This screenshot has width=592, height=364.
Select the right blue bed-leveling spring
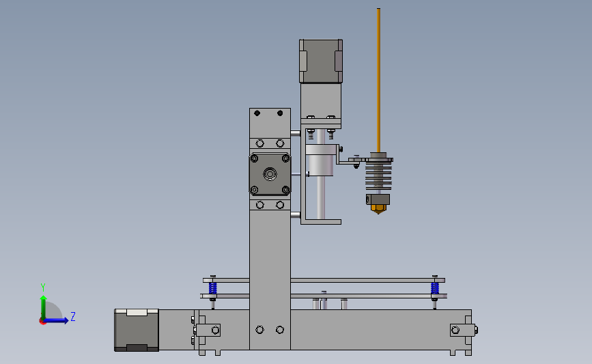[434, 288]
